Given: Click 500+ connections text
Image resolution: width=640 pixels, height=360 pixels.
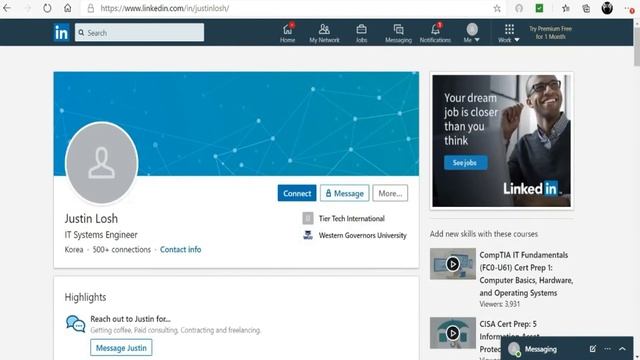Looking at the screenshot, I should click(122, 249).
